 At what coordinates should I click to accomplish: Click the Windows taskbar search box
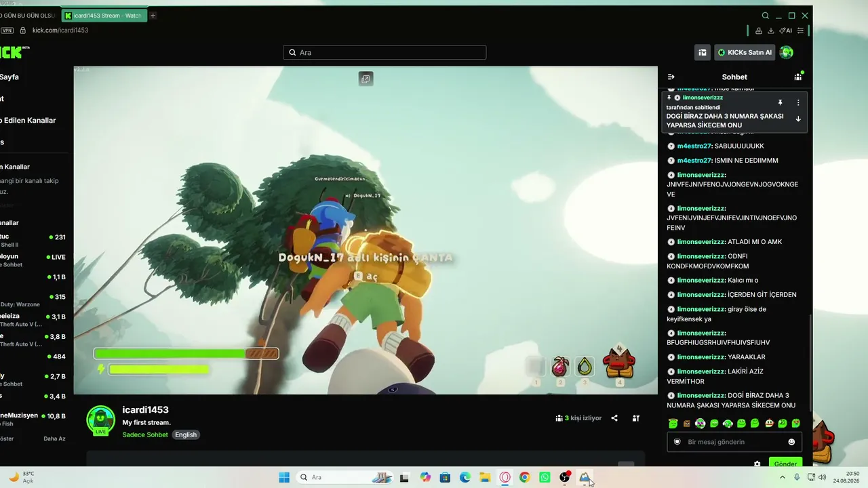[x=346, y=477]
